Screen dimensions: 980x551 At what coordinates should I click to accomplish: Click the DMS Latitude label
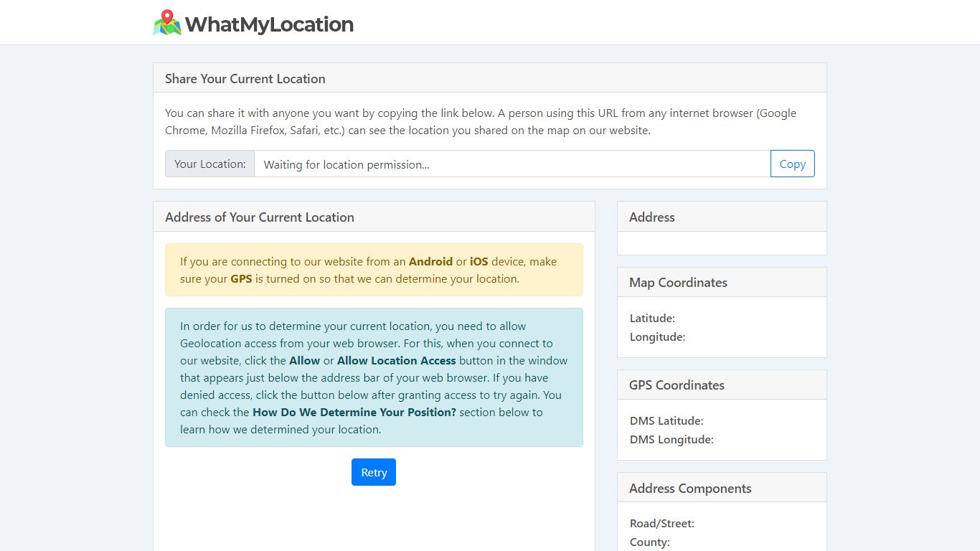click(x=666, y=420)
